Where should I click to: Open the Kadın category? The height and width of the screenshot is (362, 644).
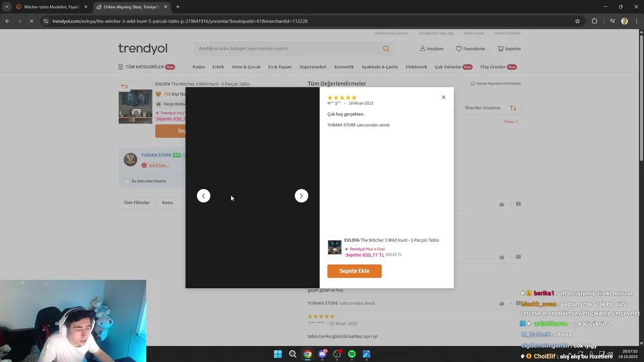point(198,67)
